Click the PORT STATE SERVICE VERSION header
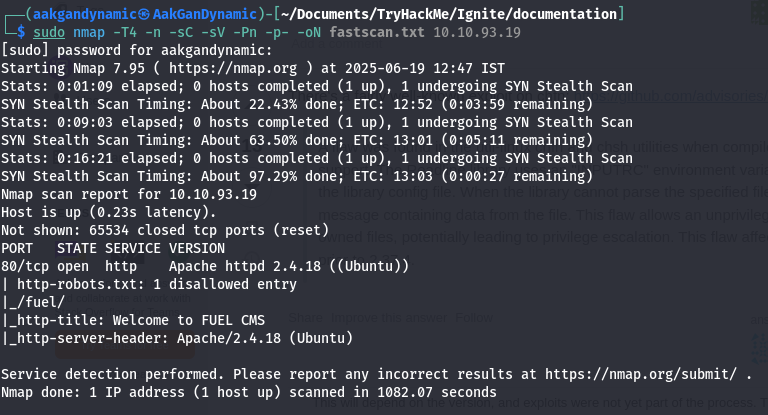This screenshot has height=415, width=768. 118,248
